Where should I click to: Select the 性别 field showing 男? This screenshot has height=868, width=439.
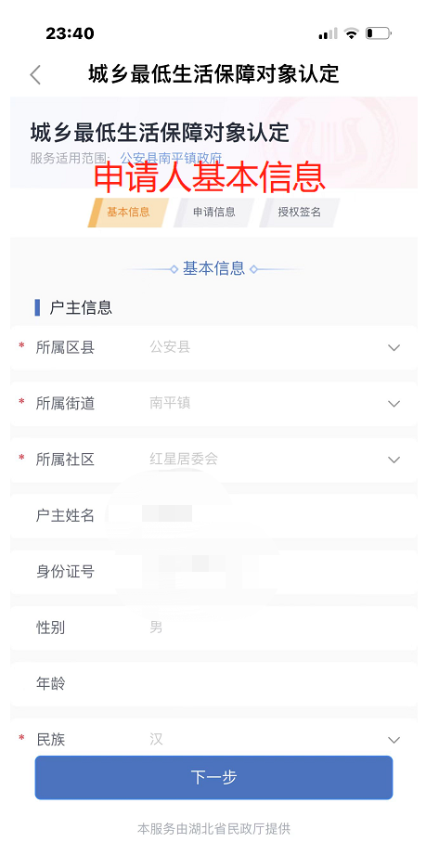click(x=213, y=628)
